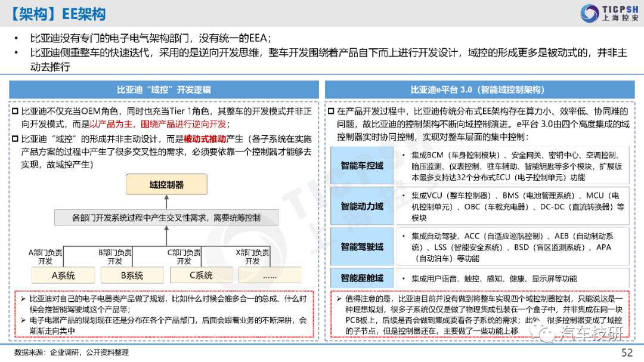Click the TICPSH 上海控安 logo
The width and height of the screenshot is (644, 362).
609,13
